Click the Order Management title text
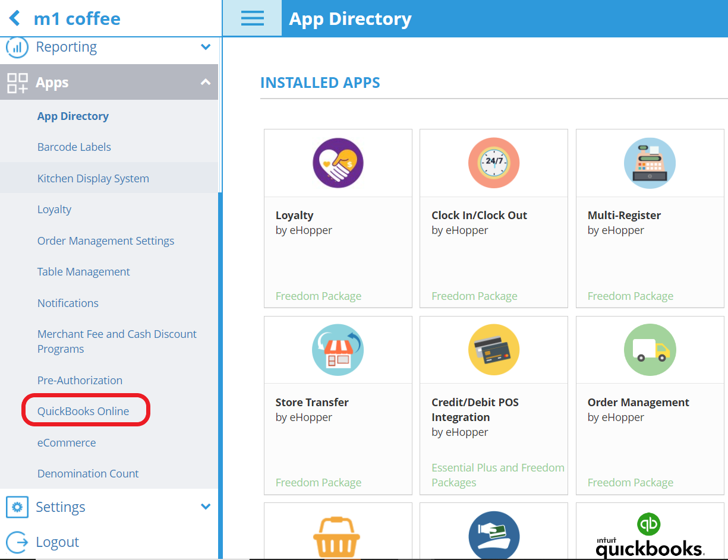This screenshot has height=560, width=728. click(638, 403)
